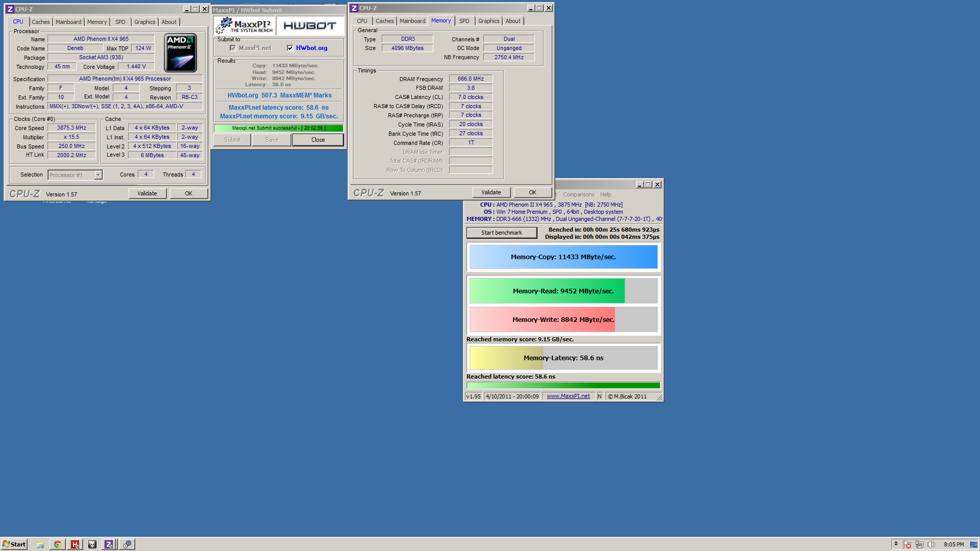This screenshot has height=551, width=980.
Task: Minimize the right CPU-Z Memory window
Action: (x=530, y=8)
